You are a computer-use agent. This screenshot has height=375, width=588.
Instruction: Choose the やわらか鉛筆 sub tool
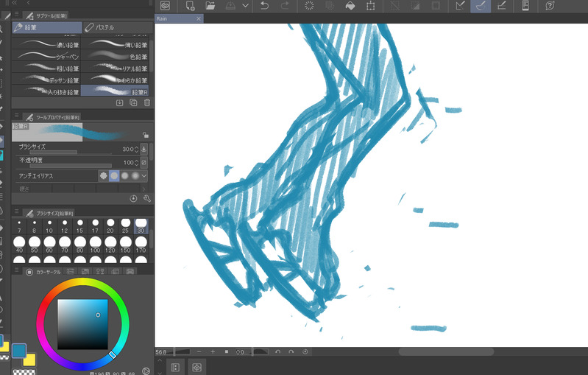[115, 80]
